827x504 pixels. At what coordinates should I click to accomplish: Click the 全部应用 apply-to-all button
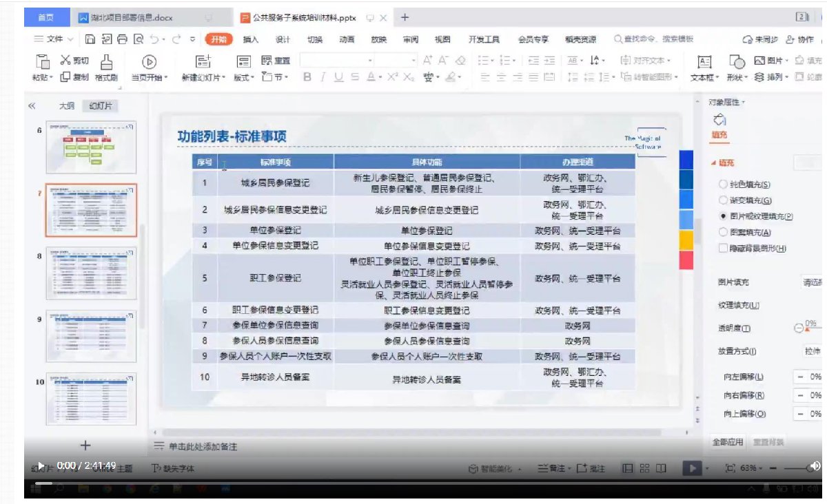[x=728, y=441]
